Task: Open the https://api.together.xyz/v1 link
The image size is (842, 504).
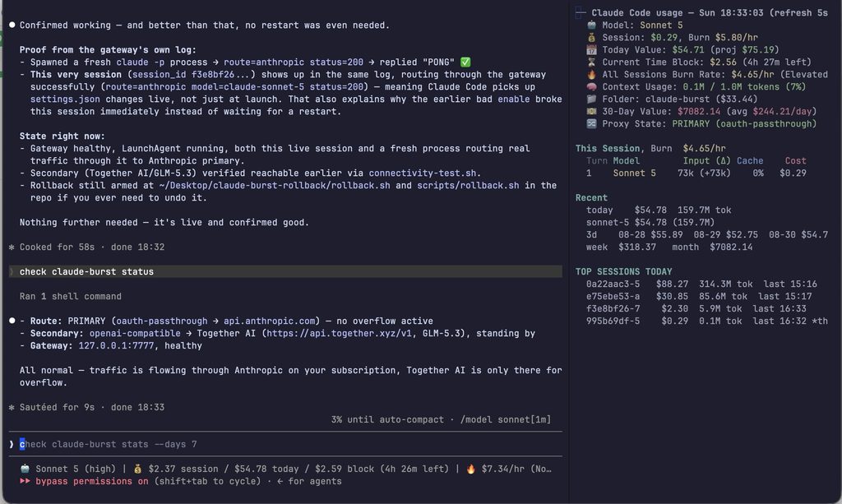Action: point(340,333)
